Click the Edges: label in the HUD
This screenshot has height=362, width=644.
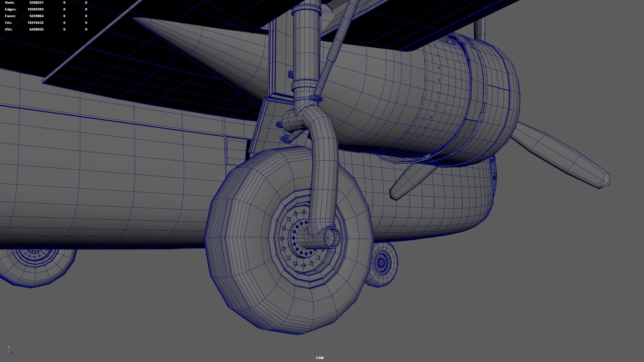tap(10, 9)
